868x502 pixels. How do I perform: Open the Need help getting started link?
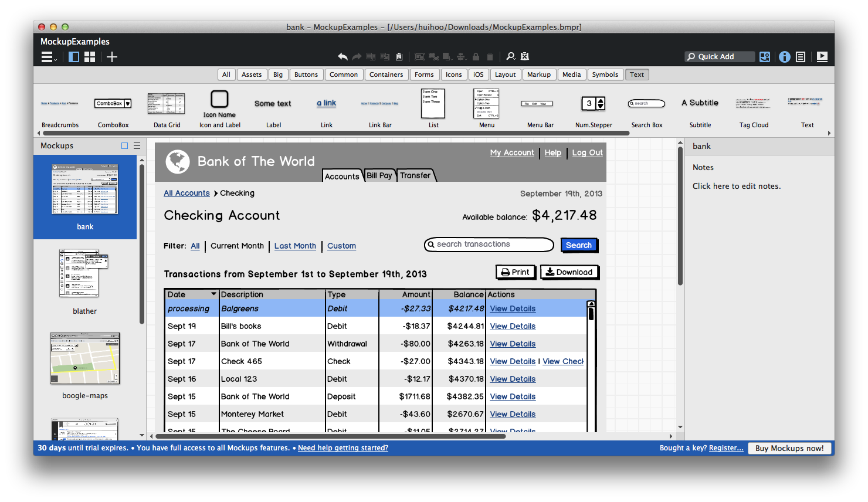[343, 448]
